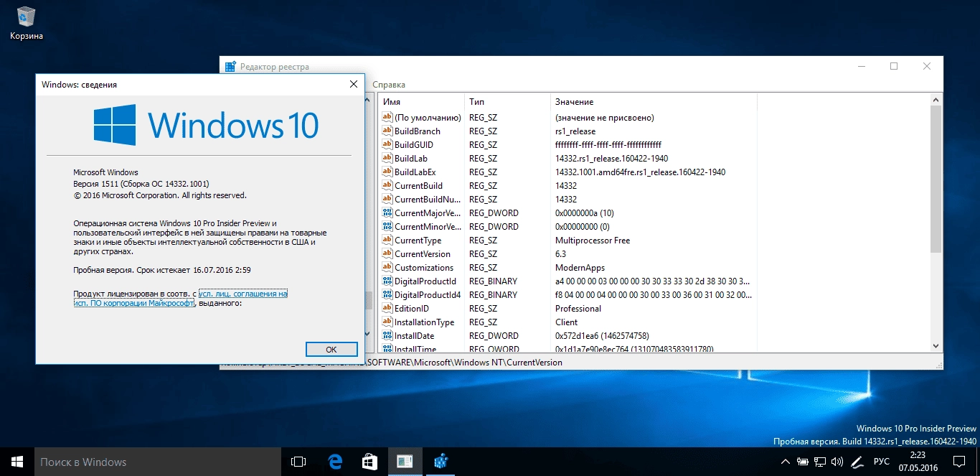The image size is (980, 476).
Task: Select the CurrentBuildNu... row name
Action: tap(428, 200)
